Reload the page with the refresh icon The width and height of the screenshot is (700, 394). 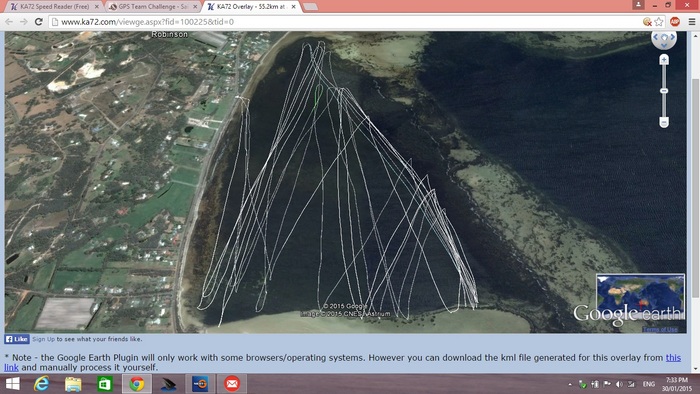point(39,21)
